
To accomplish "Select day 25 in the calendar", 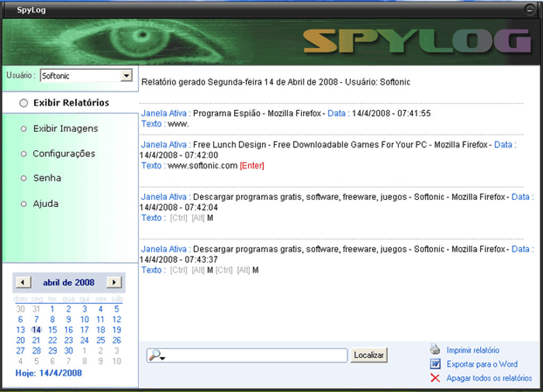I will pos(101,340).
